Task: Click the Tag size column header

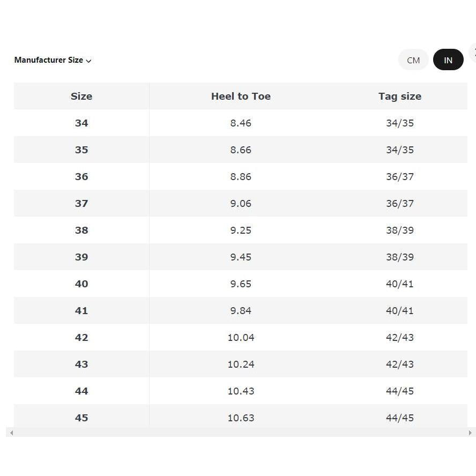Action: click(x=400, y=96)
